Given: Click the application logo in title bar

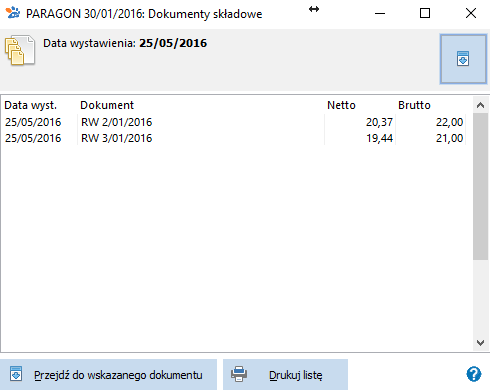Looking at the screenshot, I should 13,13.
